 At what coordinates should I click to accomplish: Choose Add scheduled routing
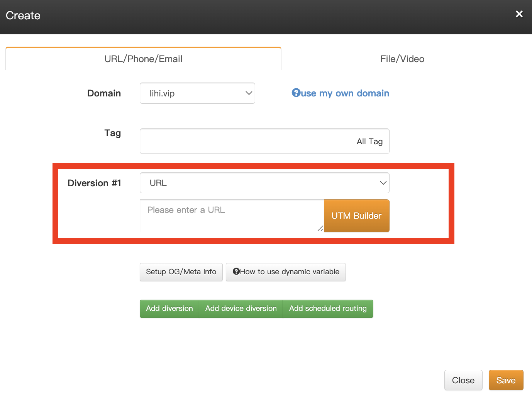[x=328, y=309]
